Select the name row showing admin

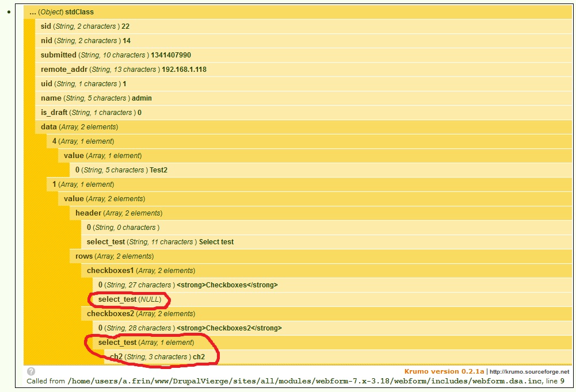click(304, 98)
